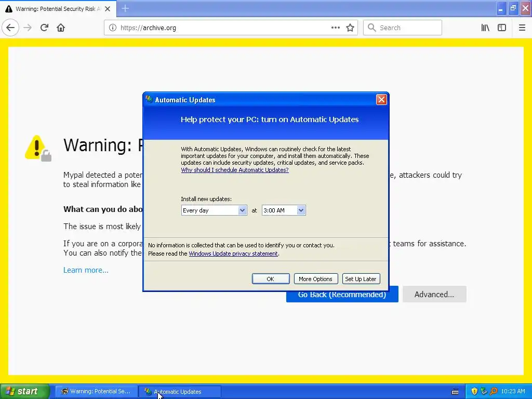Click the yellow warning triangle lock icon
The width and height of the screenshot is (532, 399).
point(38,148)
